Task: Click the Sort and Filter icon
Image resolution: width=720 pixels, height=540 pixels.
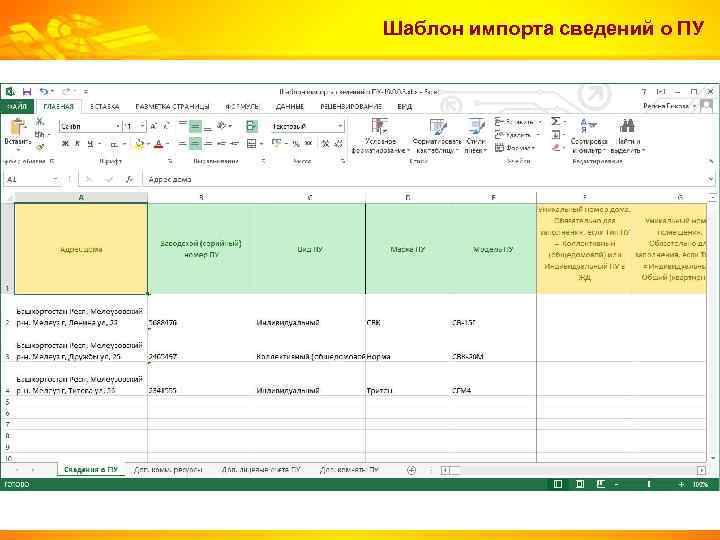Action: point(587,126)
